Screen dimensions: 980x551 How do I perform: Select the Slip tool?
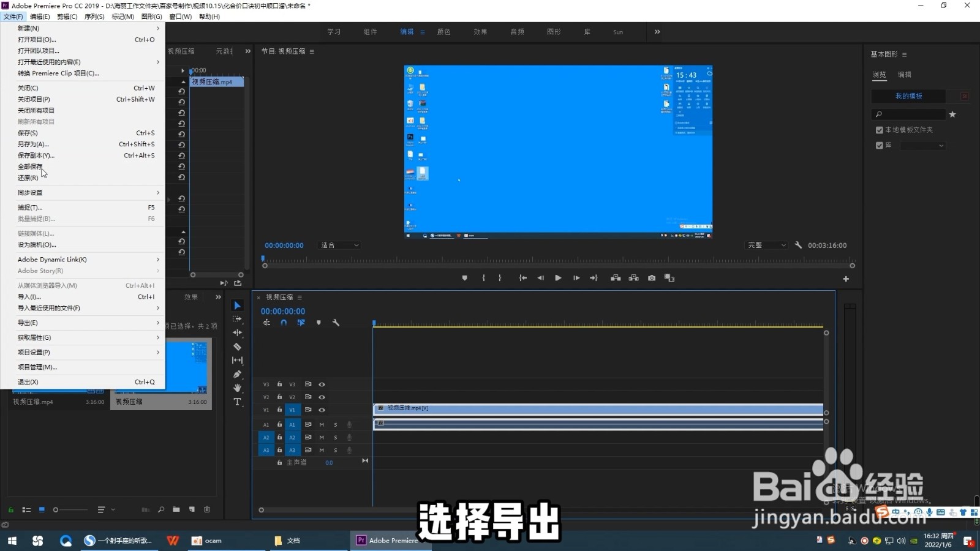click(x=237, y=360)
